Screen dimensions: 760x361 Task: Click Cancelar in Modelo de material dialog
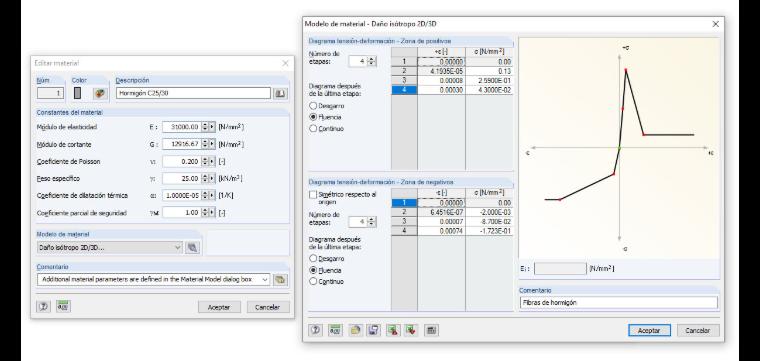(698, 330)
